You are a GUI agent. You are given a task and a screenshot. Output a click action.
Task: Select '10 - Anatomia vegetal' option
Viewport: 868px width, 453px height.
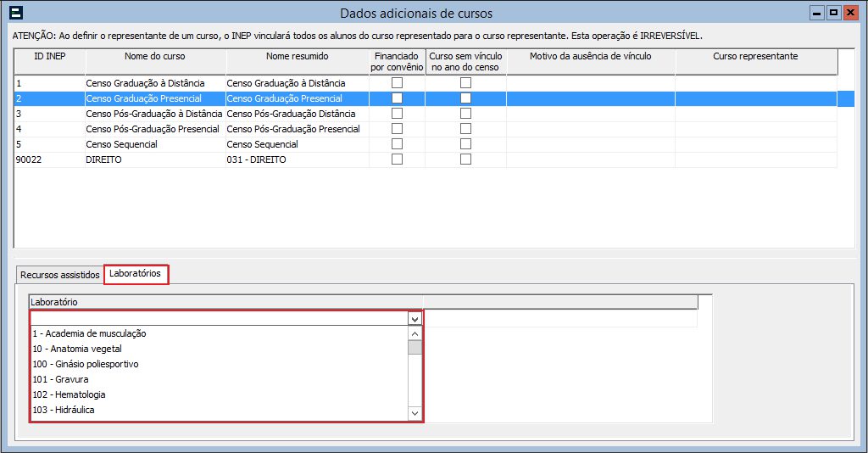(x=220, y=349)
